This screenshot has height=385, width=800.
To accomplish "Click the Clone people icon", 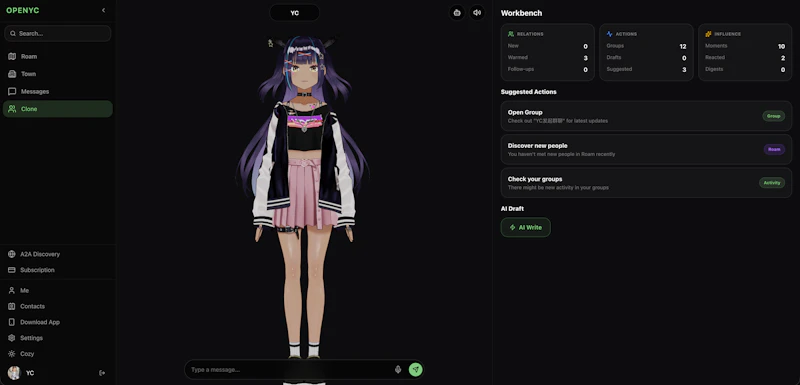I will point(12,109).
